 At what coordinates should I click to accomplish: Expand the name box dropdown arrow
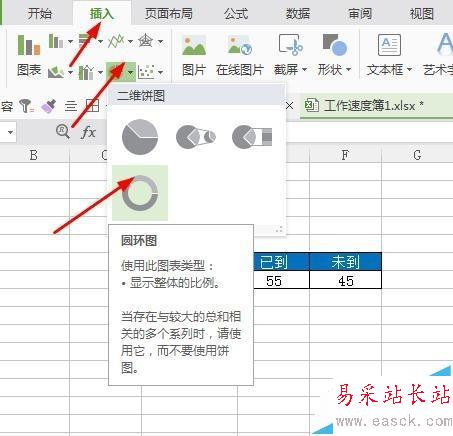click(x=10, y=132)
